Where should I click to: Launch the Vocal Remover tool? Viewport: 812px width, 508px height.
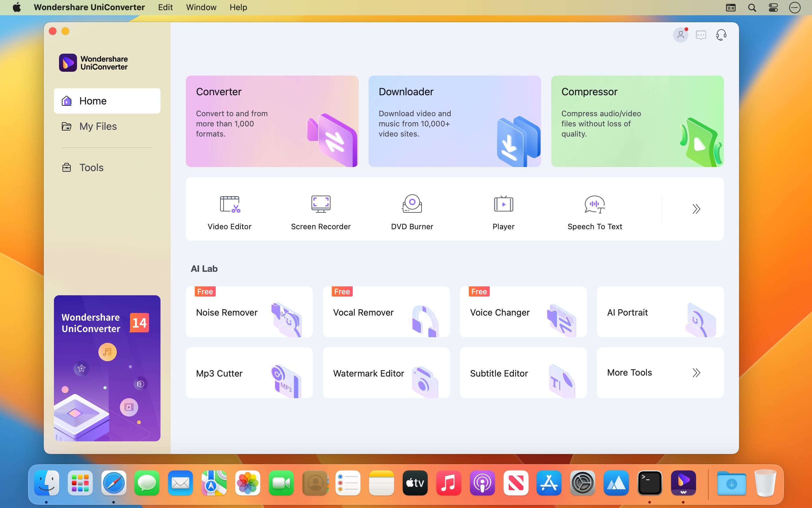pyautogui.click(x=386, y=312)
